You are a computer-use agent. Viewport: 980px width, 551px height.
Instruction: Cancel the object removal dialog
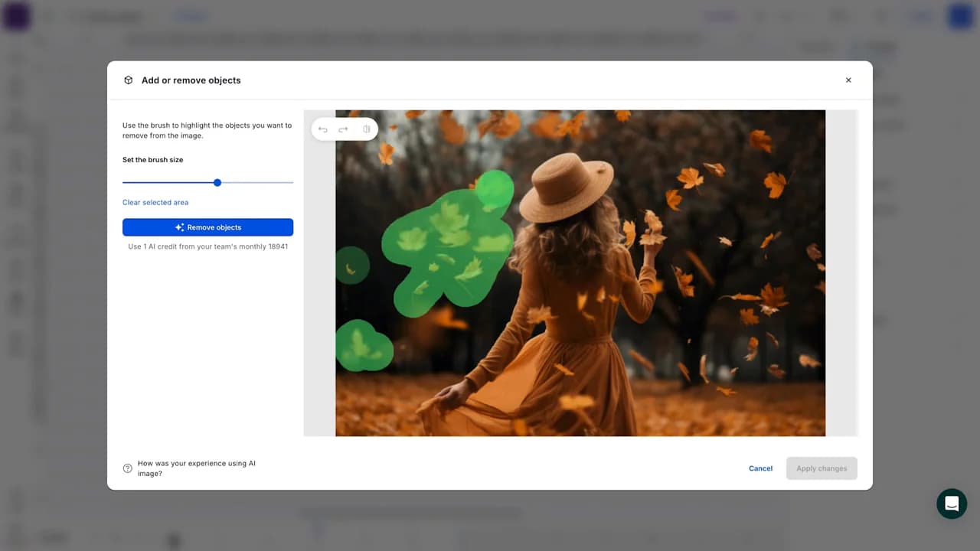click(x=760, y=468)
